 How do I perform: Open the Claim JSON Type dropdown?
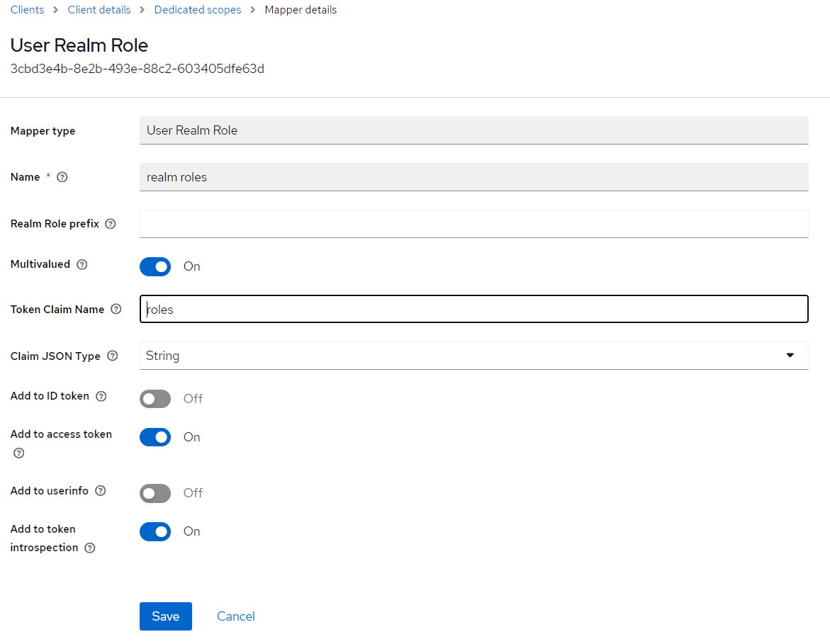473,356
